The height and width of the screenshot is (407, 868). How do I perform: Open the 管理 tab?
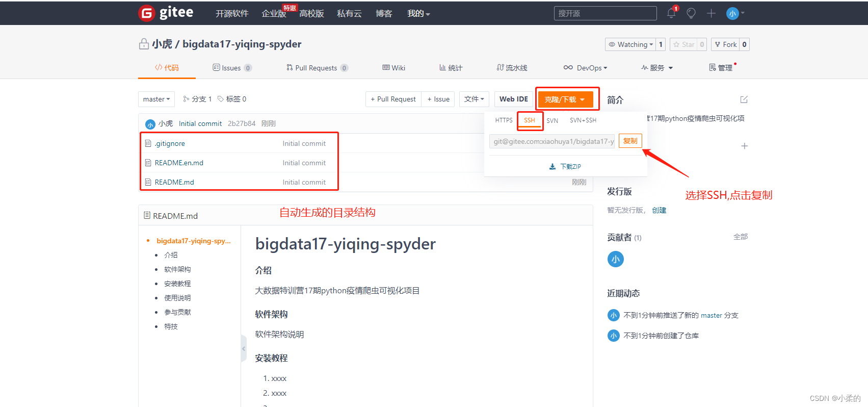pyautogui.click(x=721, y=68)
